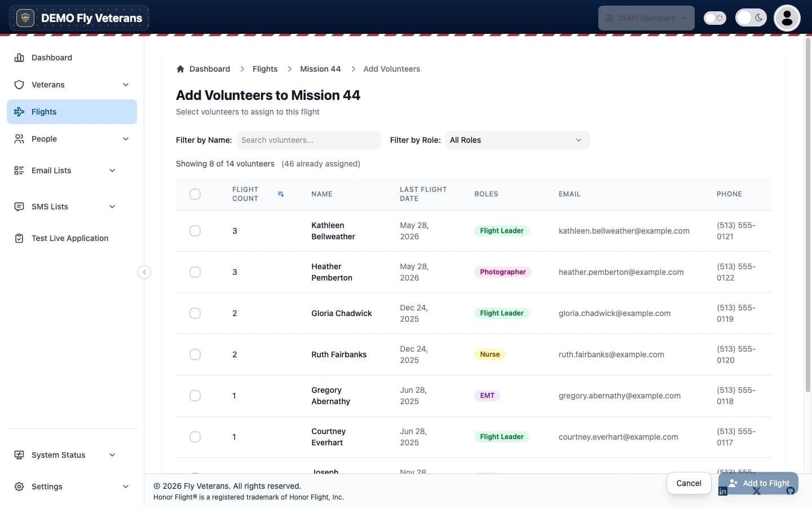The image size is (812, 508).
Task: Click the home icon in breadcrumb
Action: point(180,69)
